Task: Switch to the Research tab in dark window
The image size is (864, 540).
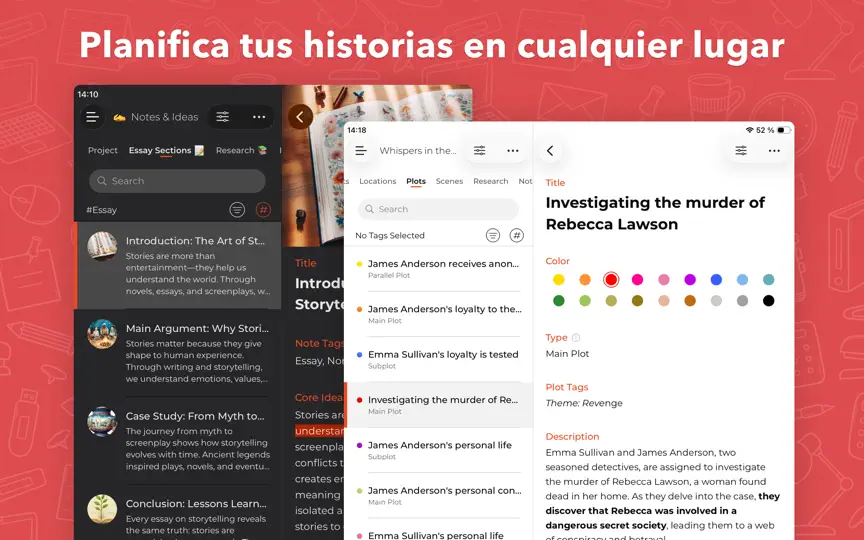Action: click(241, 150)
